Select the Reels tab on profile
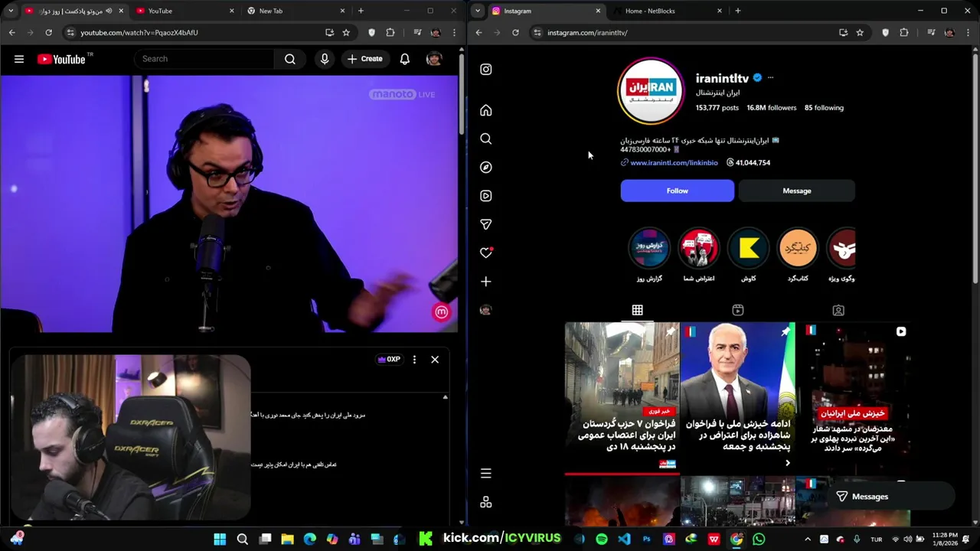Viewport: 980px width, 551px height. tap(737, 310)
